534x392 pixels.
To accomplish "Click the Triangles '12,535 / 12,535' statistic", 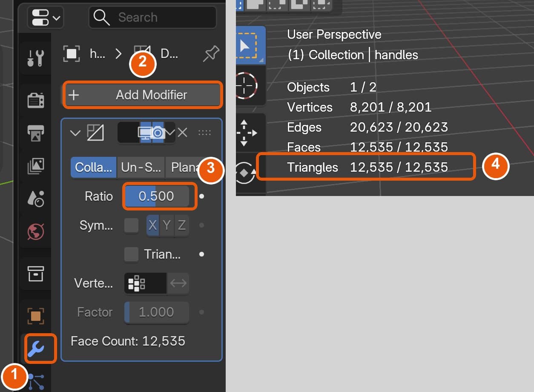I will 399,167.
